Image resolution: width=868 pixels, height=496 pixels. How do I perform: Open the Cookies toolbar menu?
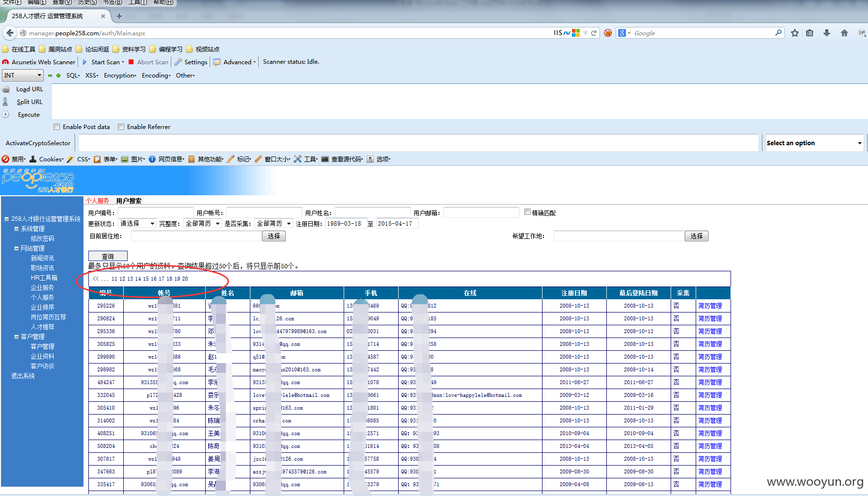[47, 159]
